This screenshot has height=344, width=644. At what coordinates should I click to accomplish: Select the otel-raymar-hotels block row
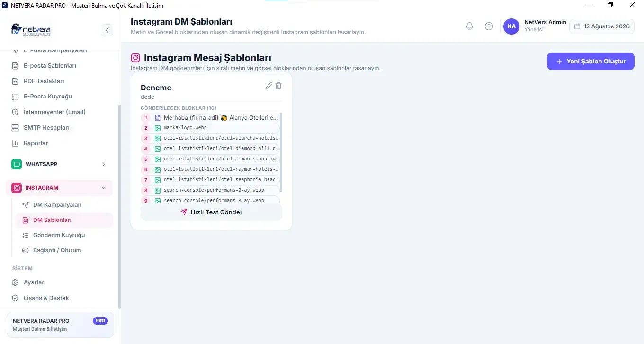tap(210, 170)
